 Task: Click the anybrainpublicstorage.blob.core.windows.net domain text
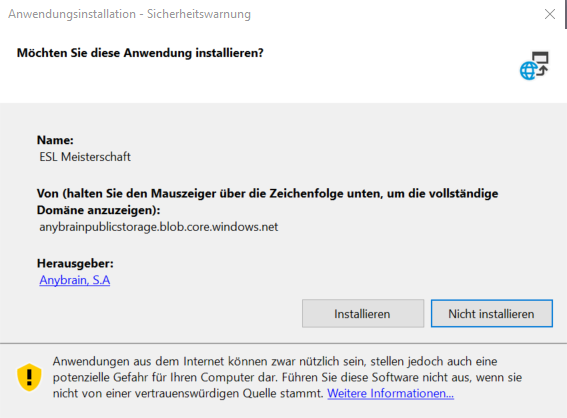coord(159,227)
